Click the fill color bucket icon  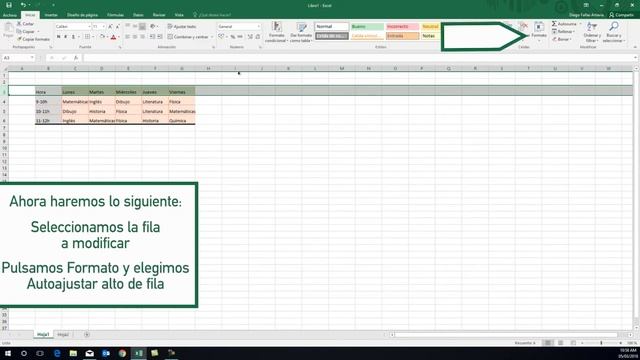pyautogui.click(x=102, y=37)
